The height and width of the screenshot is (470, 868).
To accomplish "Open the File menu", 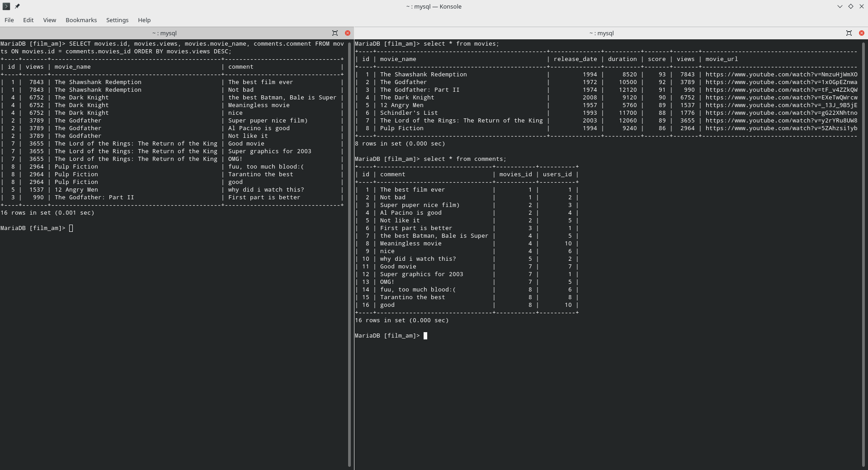I will click(9, 20).
